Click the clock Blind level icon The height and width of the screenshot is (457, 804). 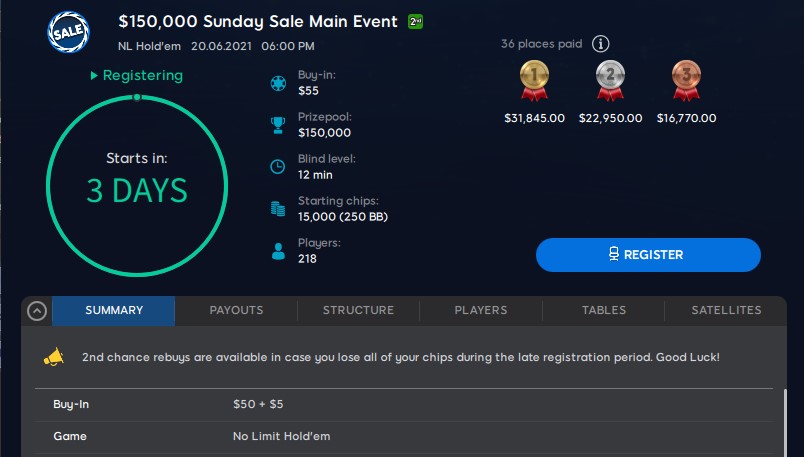[x=278, y=167]
